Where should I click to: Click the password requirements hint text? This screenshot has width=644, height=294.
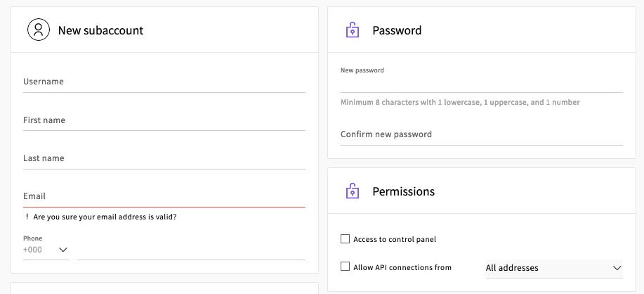(460, 103)
